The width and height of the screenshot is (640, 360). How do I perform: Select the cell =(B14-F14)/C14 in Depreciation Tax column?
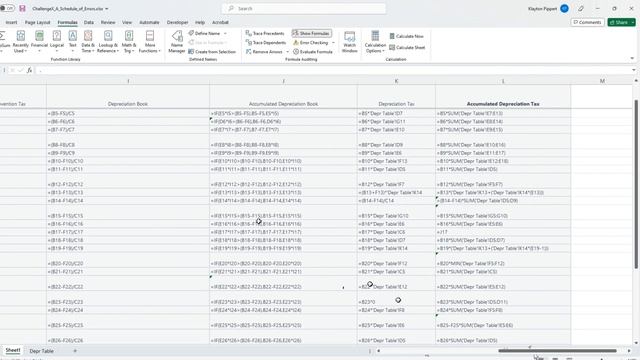pos(396,200)
